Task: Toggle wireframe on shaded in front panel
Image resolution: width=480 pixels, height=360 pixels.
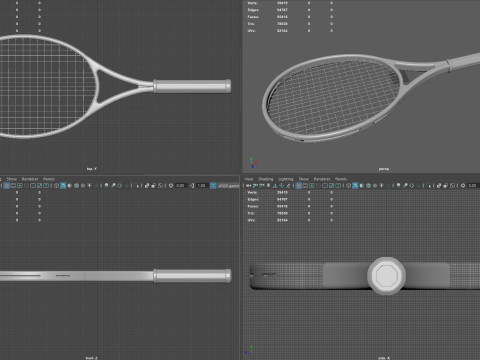Action: click(76, 185)
